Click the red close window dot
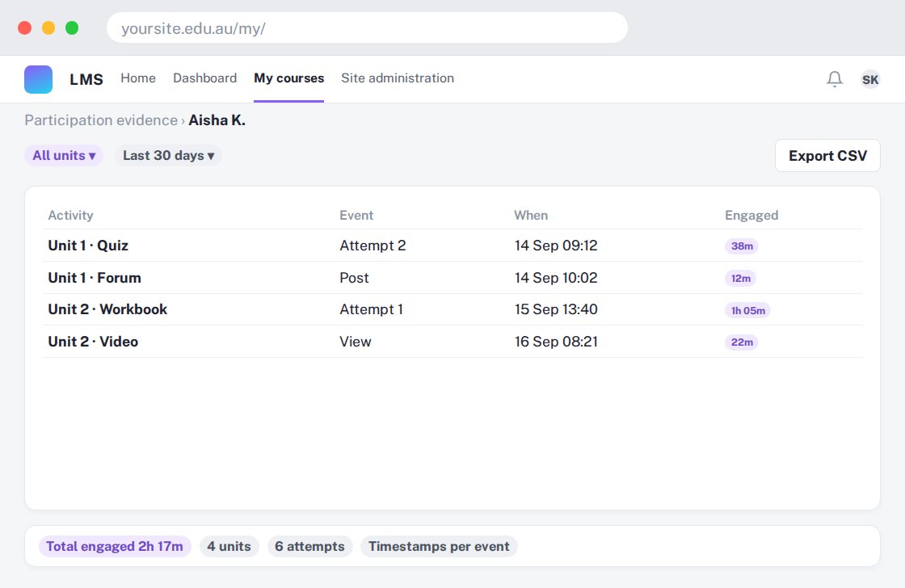Screen dimensions: 905x588 [x=25, y=27]
